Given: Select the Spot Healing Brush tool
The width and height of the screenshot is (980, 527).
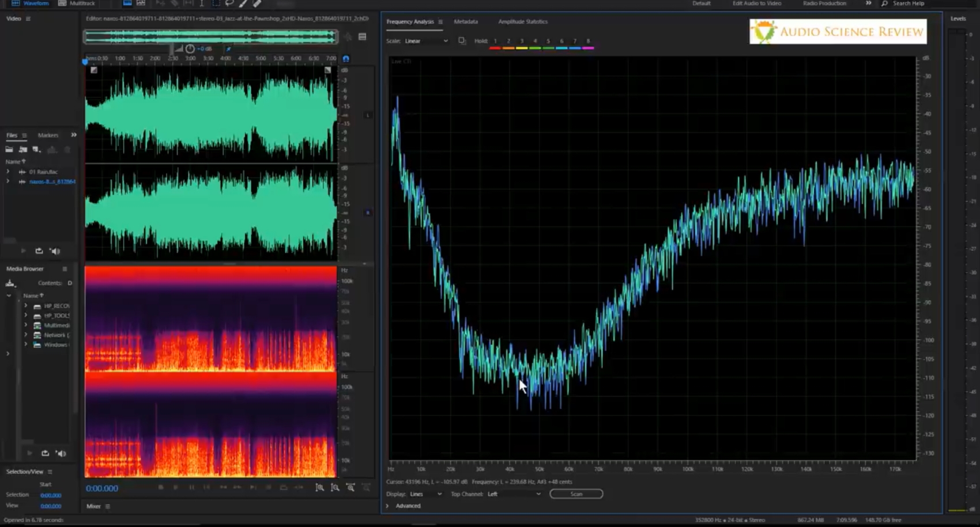Looking at the screenshot, I should coord(257,3).
